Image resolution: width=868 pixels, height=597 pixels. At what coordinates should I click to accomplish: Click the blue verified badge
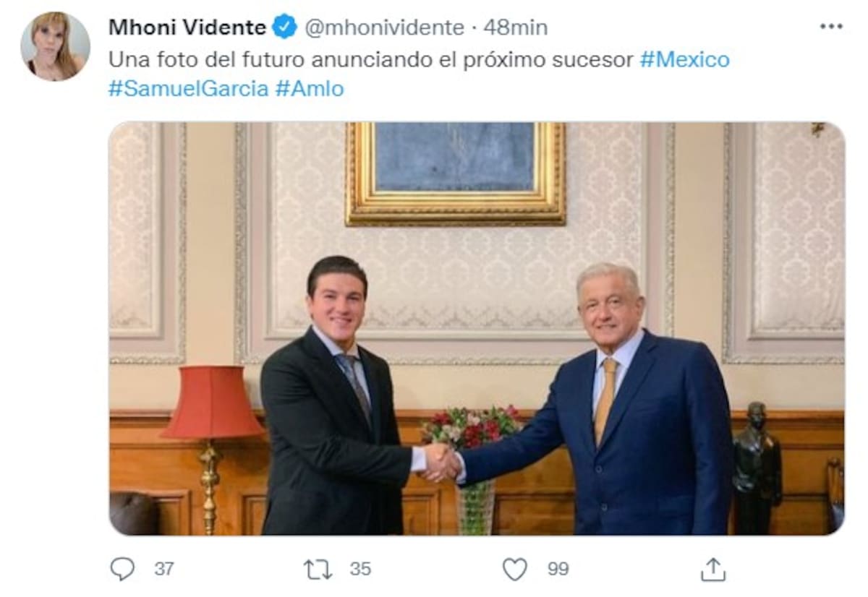click(284, 27)
